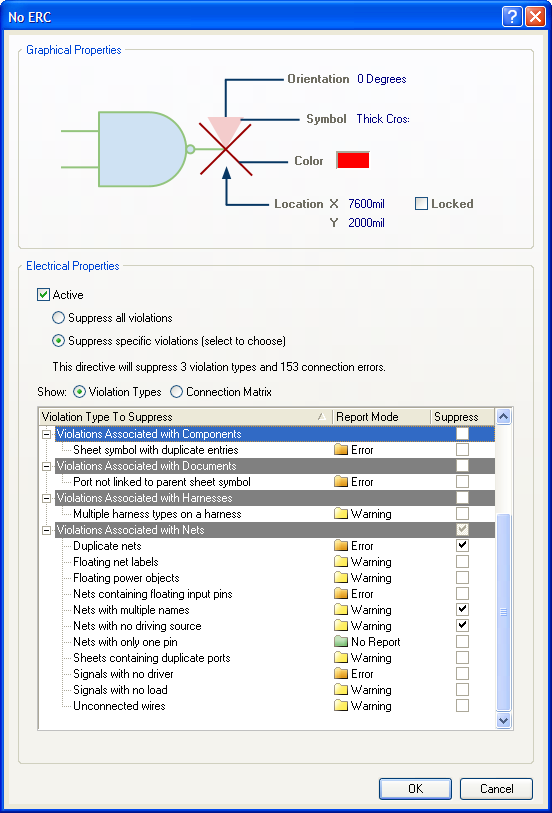Viewport: 552px width, 813px height.
Task: Click the No Report folder icon for one-pin nets
Action: [x=341, y=641]
